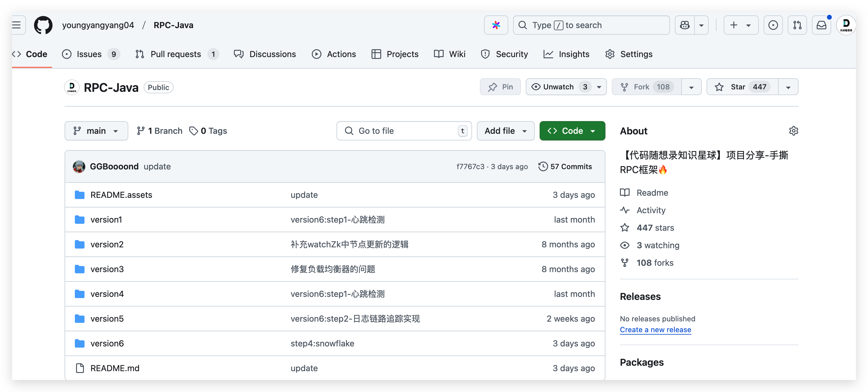Expand the Star lists dropdown

click(788, 87)
